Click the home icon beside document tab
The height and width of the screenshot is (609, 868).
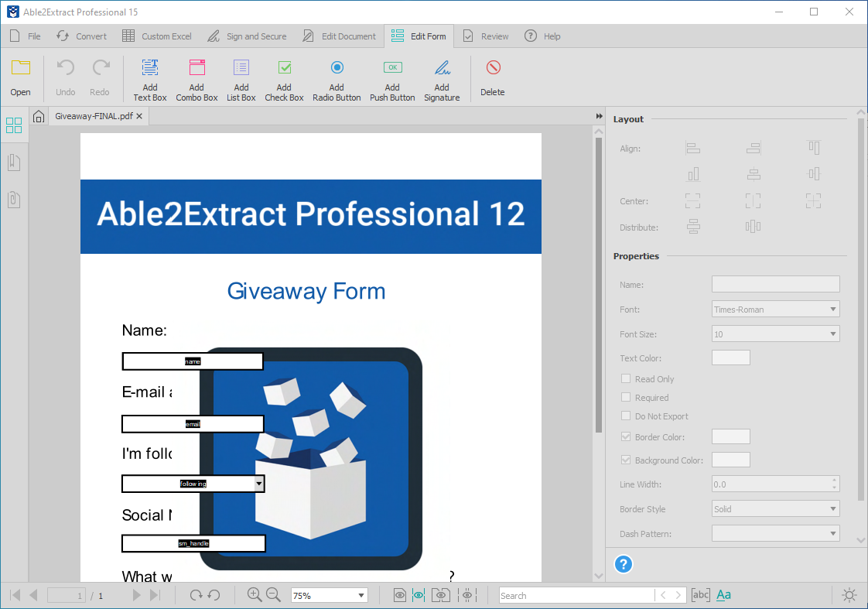coord(38,116)
